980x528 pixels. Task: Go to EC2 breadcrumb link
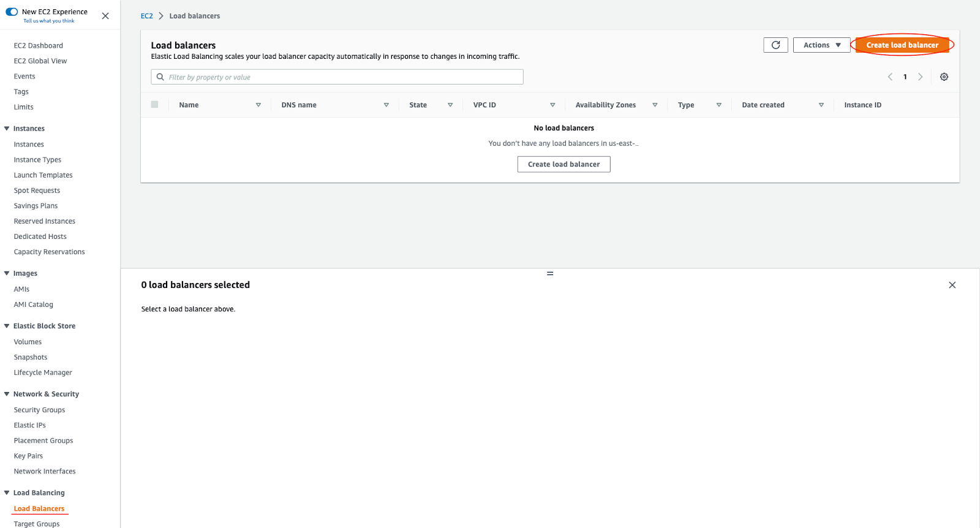147,16
